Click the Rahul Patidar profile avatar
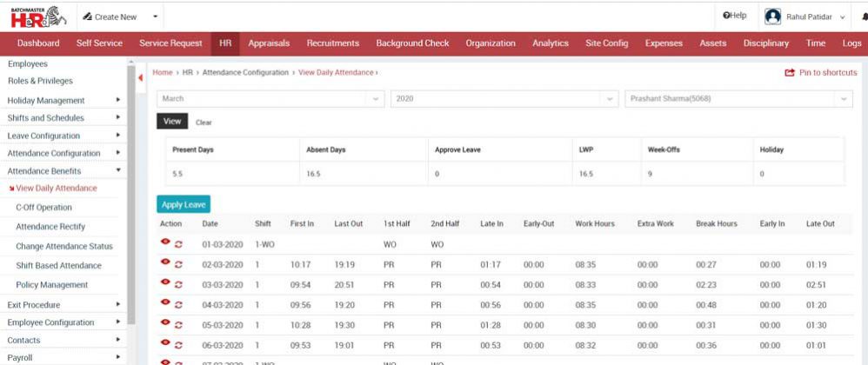 click(x=772, y=17)
